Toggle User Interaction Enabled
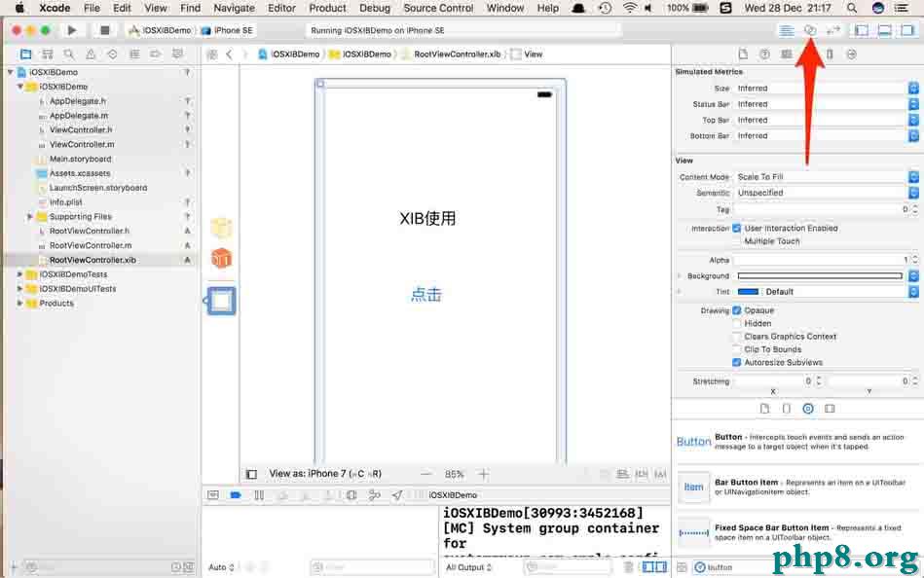 (737, 228)
